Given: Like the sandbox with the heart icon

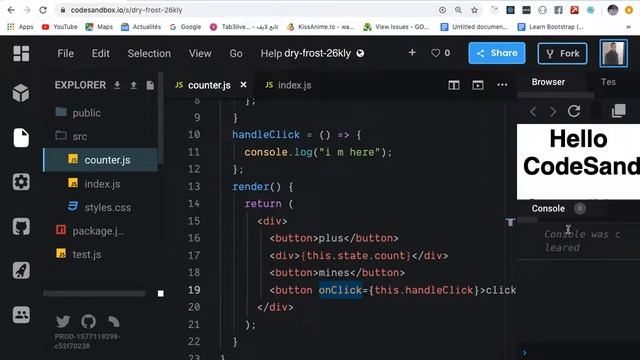Looking at the screenshot, I should point(436,53).
